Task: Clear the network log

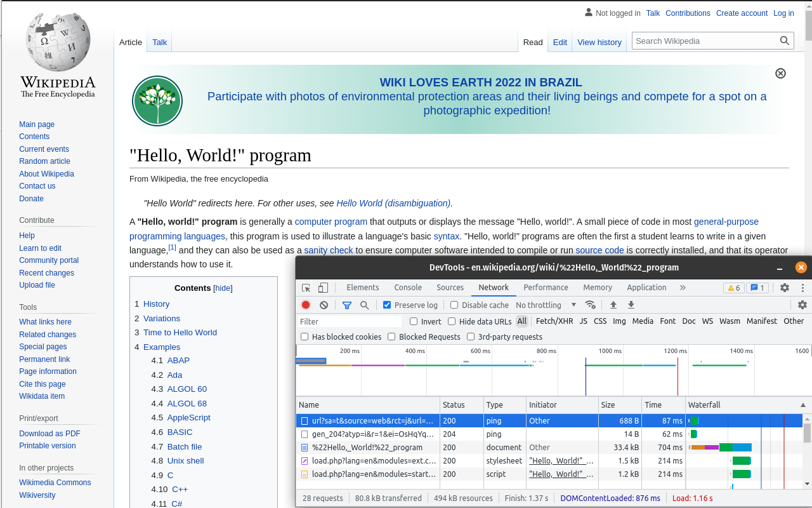Action: (x=324, y=305)
